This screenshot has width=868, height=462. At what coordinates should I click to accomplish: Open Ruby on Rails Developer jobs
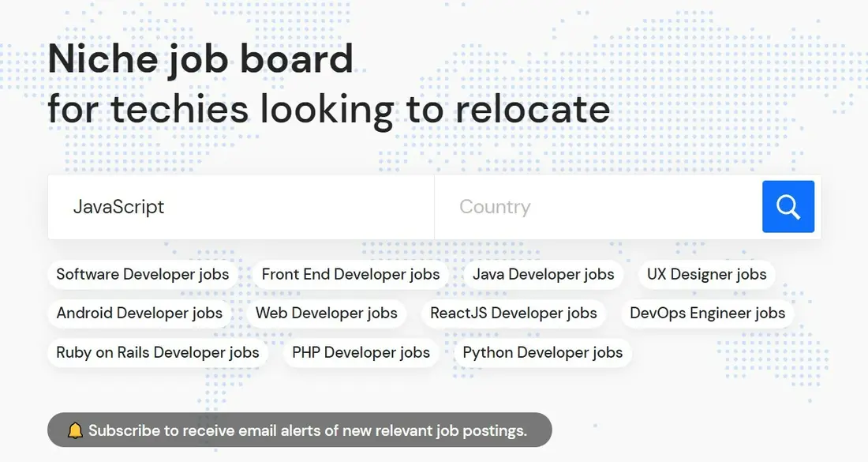click(158, 352)
